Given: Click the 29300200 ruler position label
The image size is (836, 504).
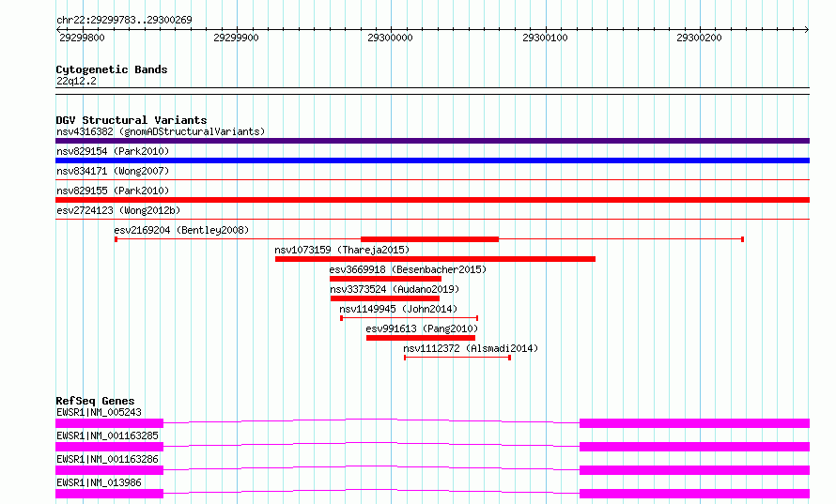Looking at the screenshot, I should click(699, 38).
